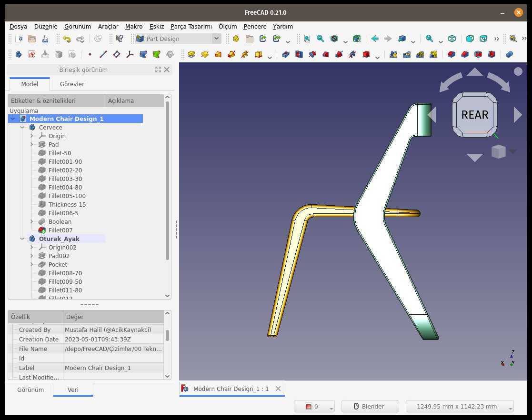
Task: Expand the Boolean tree item
Action: click(x=32, y=221)
